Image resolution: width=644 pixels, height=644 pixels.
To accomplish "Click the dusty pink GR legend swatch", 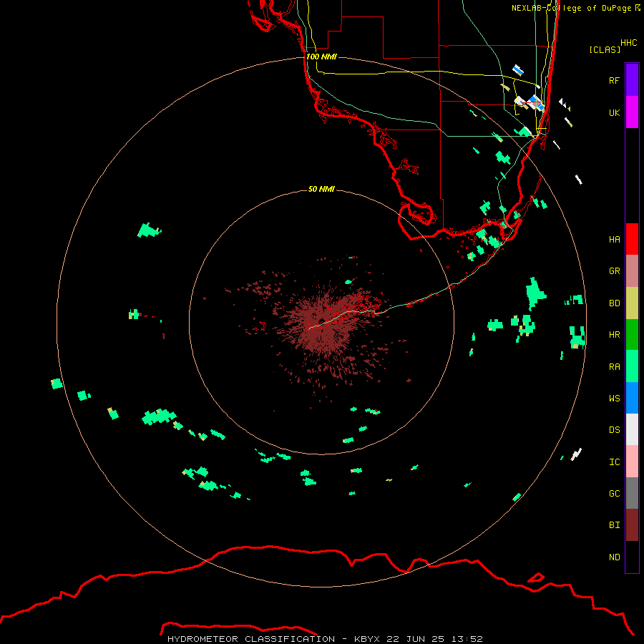I will tap(632, 271).
